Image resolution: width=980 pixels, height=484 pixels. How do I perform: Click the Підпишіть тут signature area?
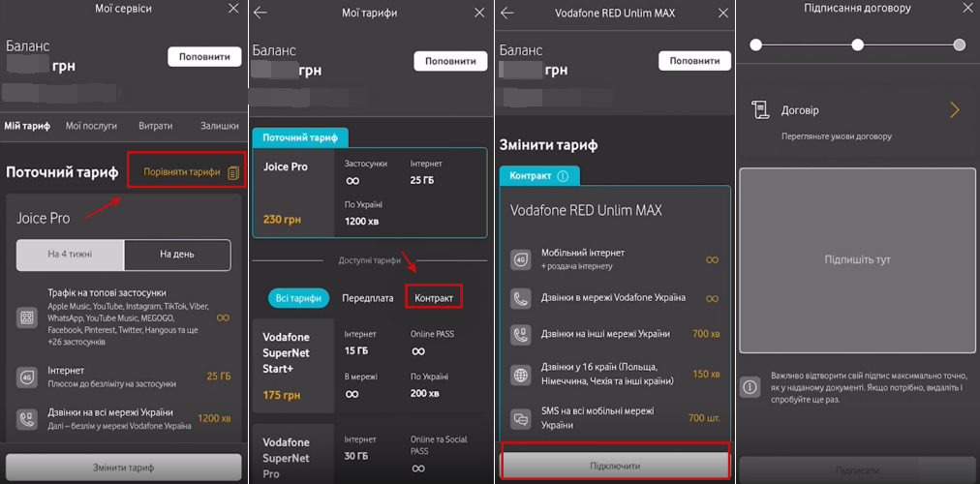point(858,259)
